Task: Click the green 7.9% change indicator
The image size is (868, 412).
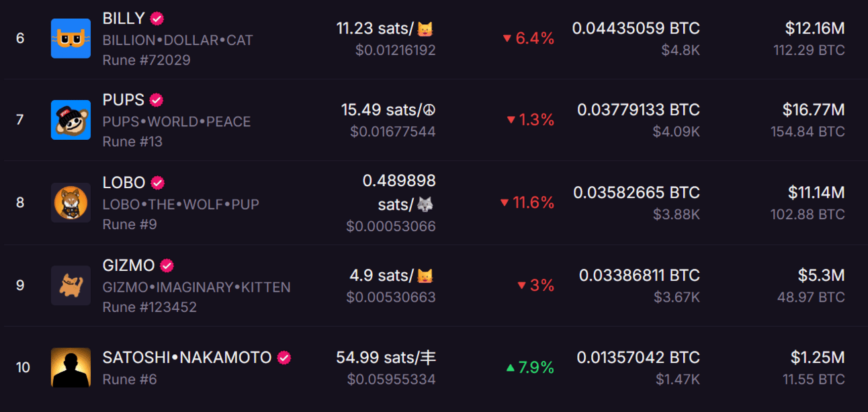Action: click(x=529, y=368)
